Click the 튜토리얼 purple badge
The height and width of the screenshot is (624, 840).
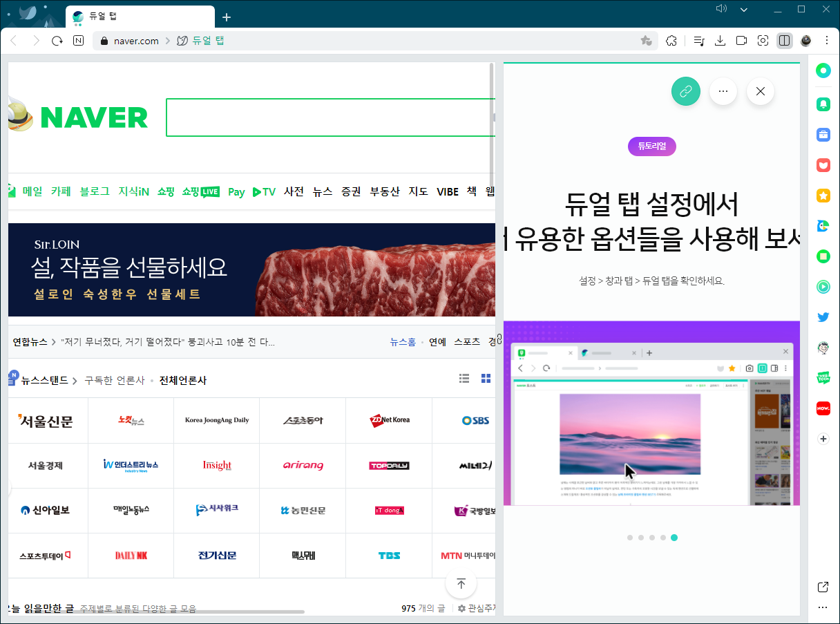[651, 146]
